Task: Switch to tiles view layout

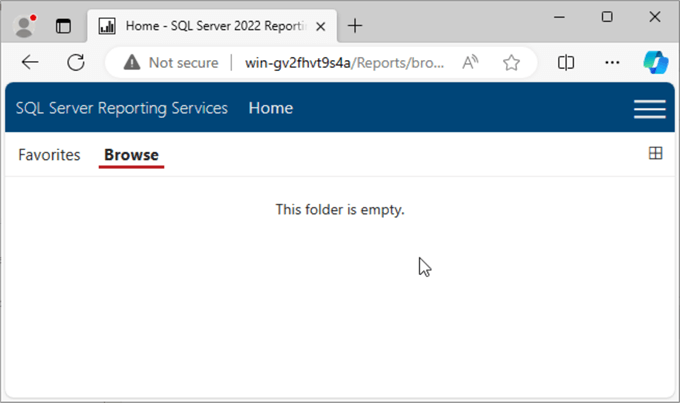Action: (655, 153)
